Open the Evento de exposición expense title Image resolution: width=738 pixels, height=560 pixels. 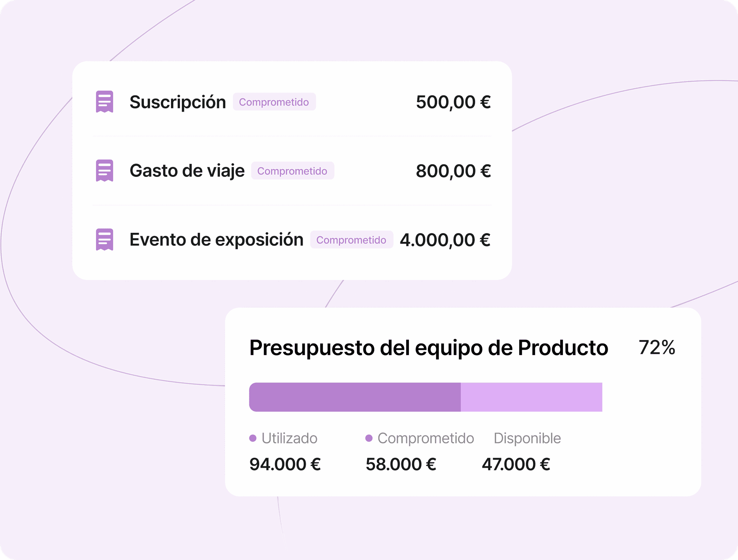[217, 240]
